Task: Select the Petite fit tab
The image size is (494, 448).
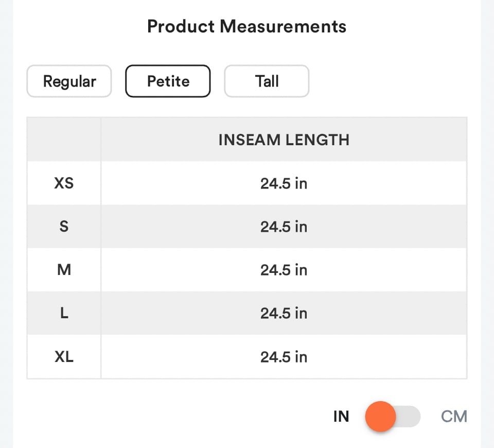Action: (x=168, y=81)
